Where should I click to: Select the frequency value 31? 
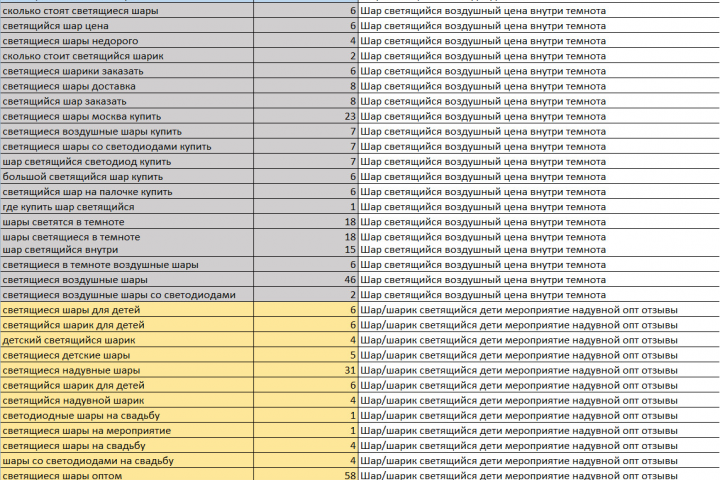(350, 370)
